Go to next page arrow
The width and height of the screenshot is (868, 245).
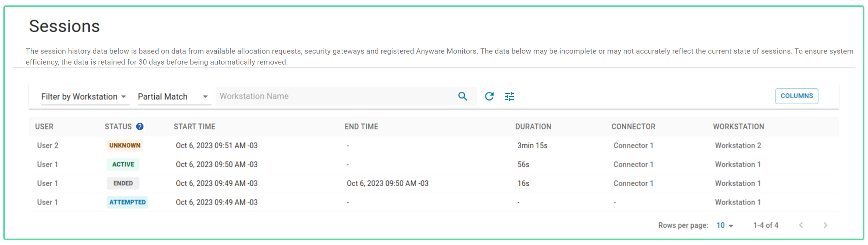click(825, 226)
